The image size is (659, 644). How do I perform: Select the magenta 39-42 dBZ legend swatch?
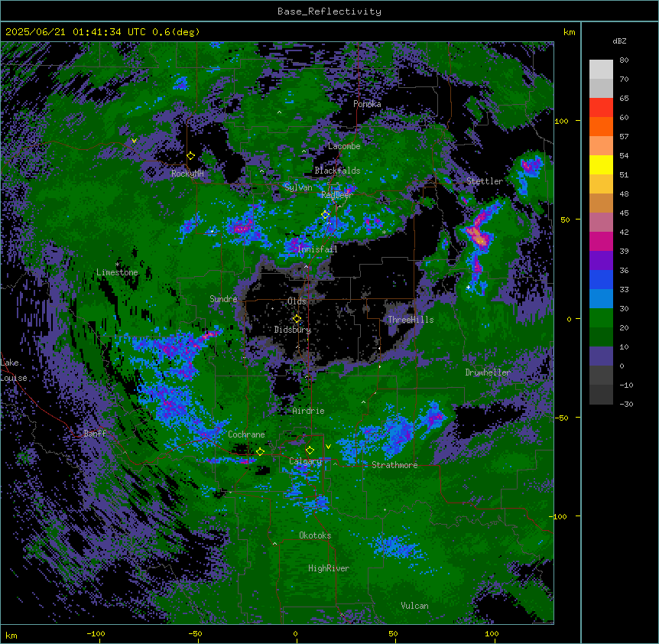click(601, 241)
